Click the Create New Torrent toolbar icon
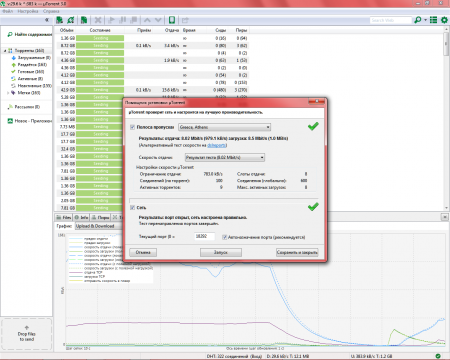 coord(84,20)
